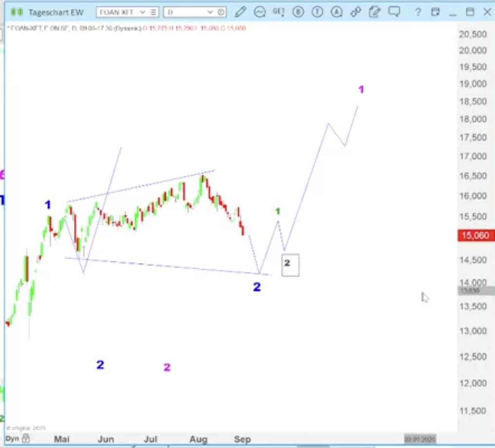The width and height of the screenshot is (495, 448).
Task: Select the boxed wave label 2
Action: point(290,264)
